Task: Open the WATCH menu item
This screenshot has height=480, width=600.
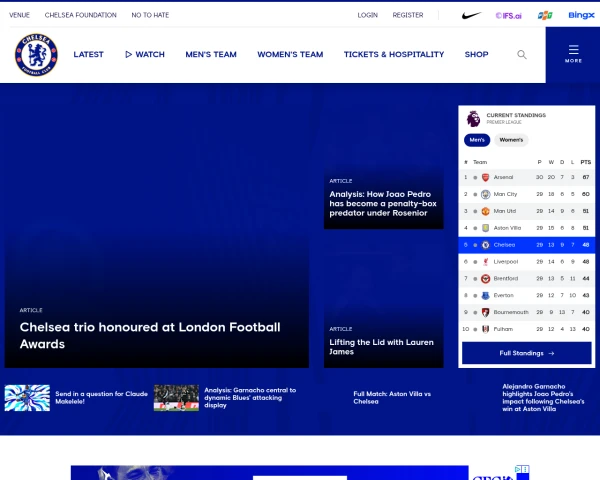Action: pyautogui.click(x=145, y=54)
